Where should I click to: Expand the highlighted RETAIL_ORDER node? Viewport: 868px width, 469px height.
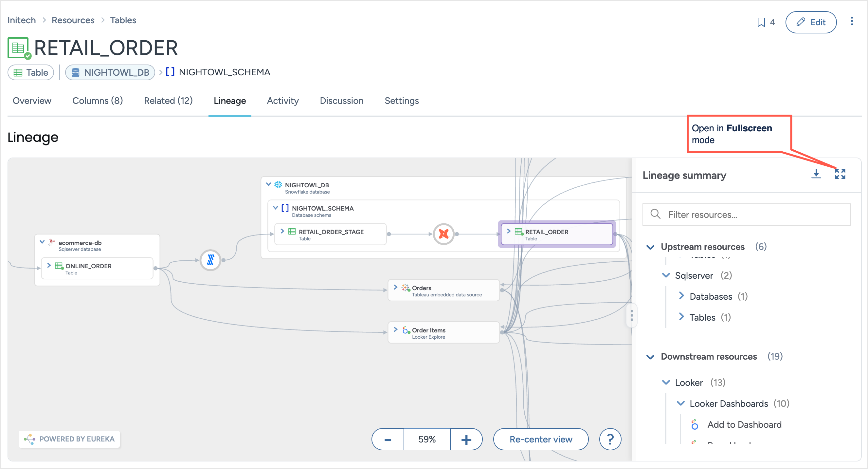tap(509, 231)
